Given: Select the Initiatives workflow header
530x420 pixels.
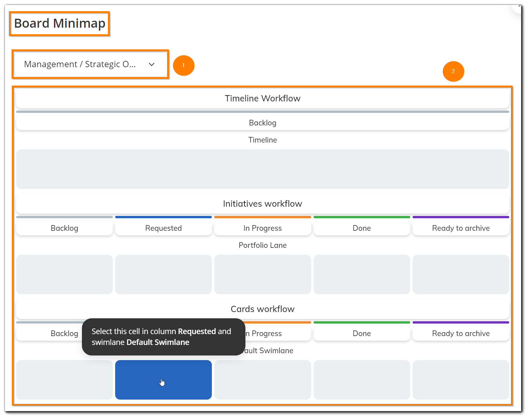Looking at the screenshot, I should pyautogui.click(x=262, y=204).
